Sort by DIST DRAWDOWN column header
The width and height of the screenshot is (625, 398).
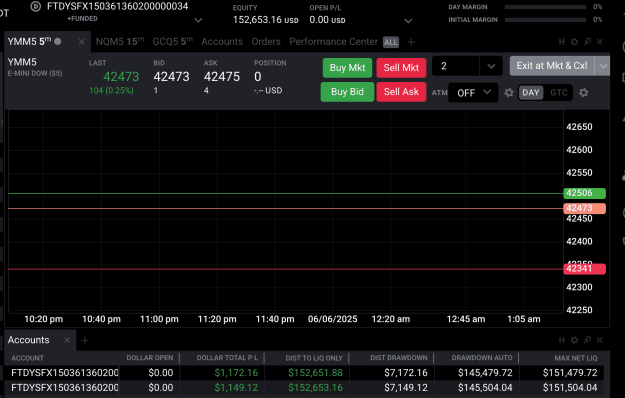click(x=399, y=358)
